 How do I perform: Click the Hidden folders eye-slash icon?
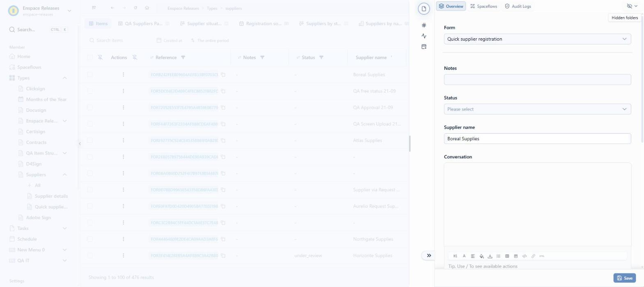630,6
